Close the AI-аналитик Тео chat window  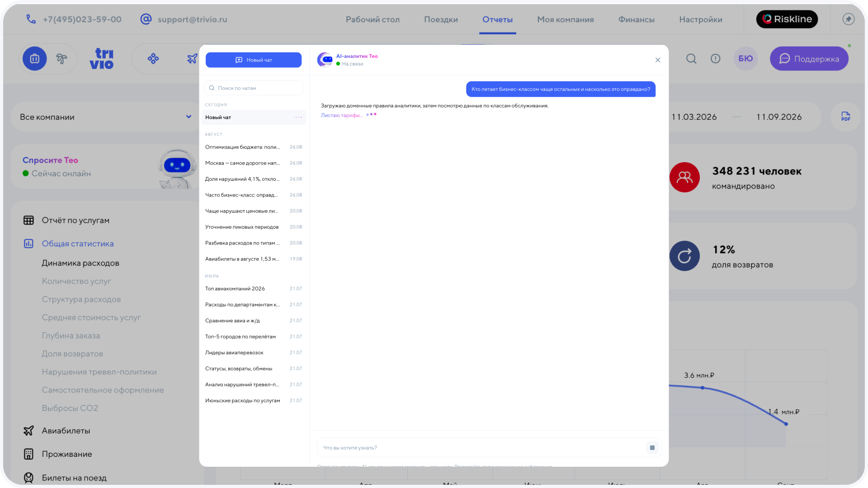click(658, 60)
